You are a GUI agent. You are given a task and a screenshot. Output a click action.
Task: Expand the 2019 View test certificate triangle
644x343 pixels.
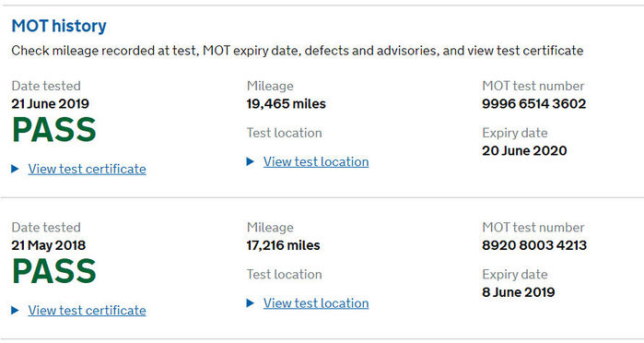tap(15, 169)
